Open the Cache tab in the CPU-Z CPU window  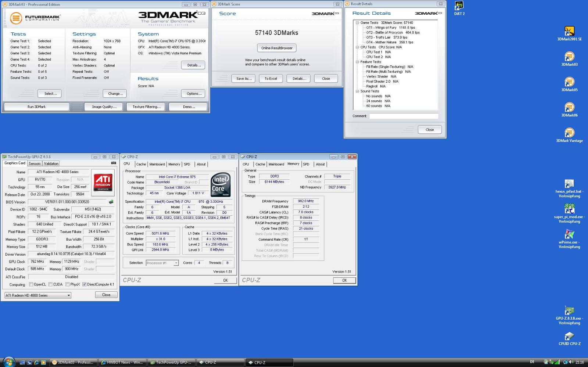[141, 165]
